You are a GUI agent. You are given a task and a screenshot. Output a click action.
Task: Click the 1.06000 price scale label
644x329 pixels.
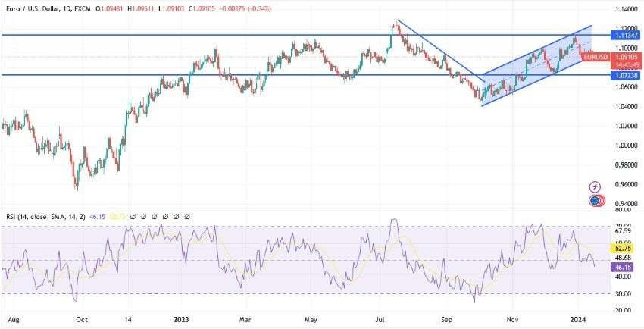click(627, 87)
